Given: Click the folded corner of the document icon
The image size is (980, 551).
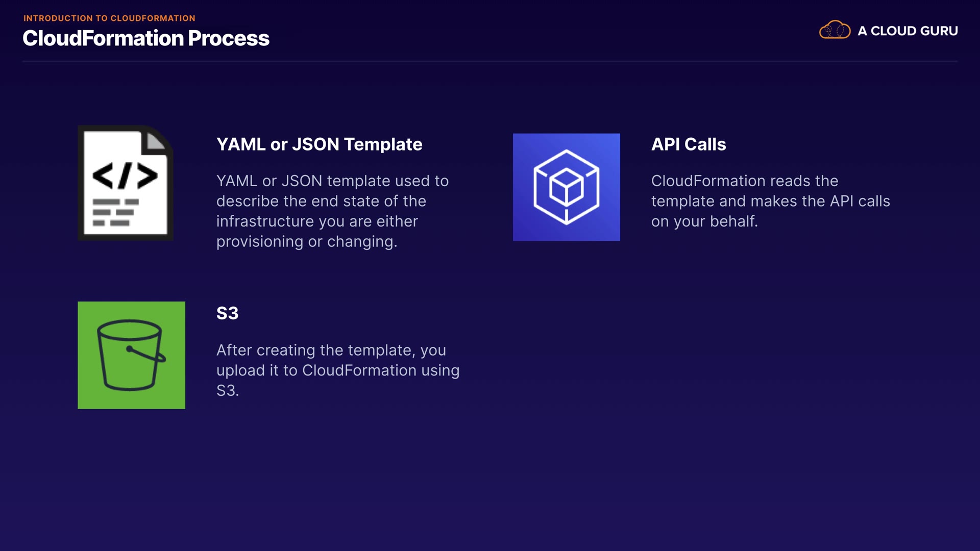Looking at the screenshot, I should 157,141.
